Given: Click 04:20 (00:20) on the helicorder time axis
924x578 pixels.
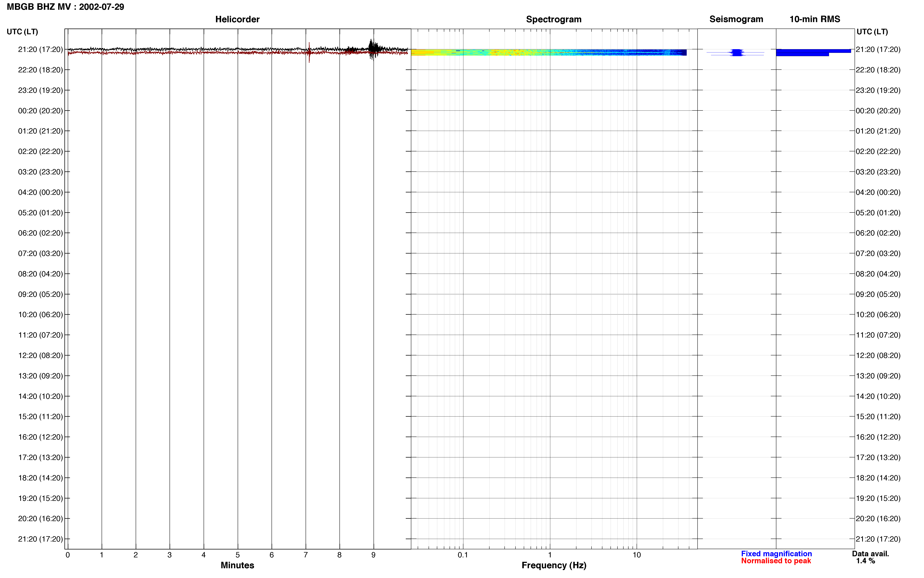Looking at the screenshot, I should pos(41,192).
